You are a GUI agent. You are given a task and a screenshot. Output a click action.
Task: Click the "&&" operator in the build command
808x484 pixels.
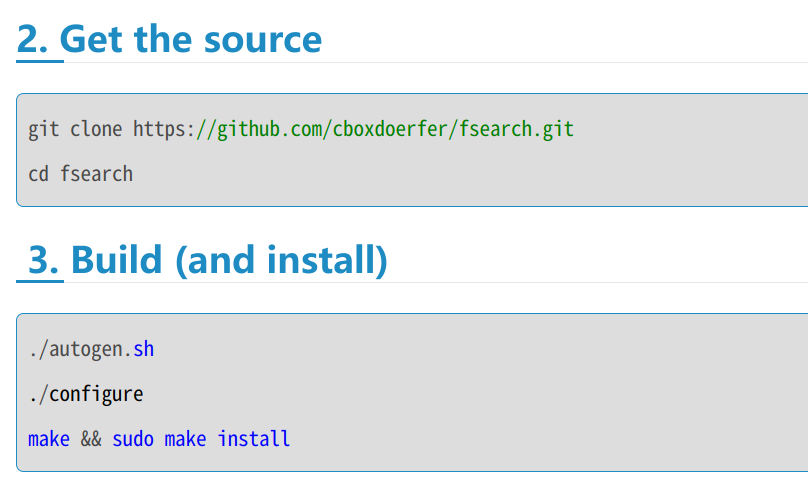point(91,438)
